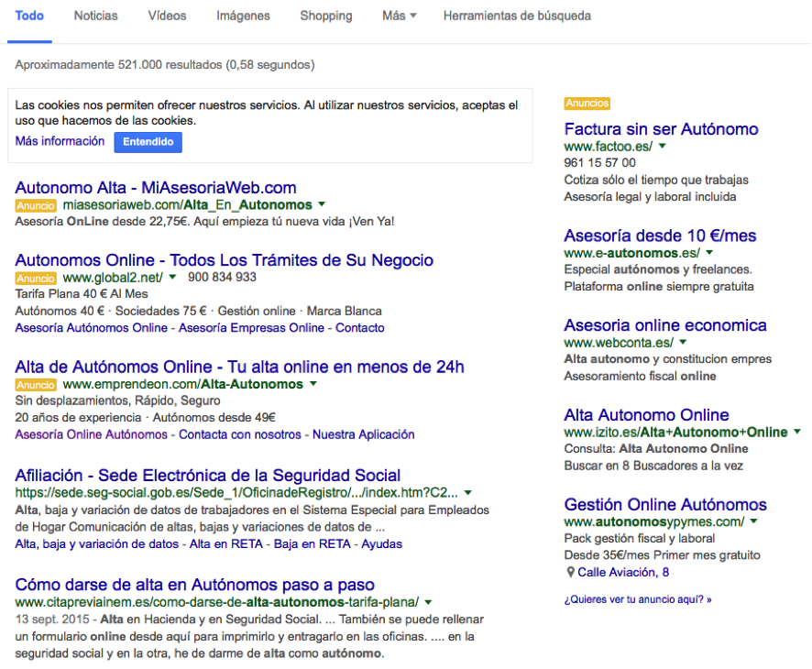The height and width of the screenshot is (669, 812).
Task: Open the Más dropdown menu
Action: click(399, 16)
